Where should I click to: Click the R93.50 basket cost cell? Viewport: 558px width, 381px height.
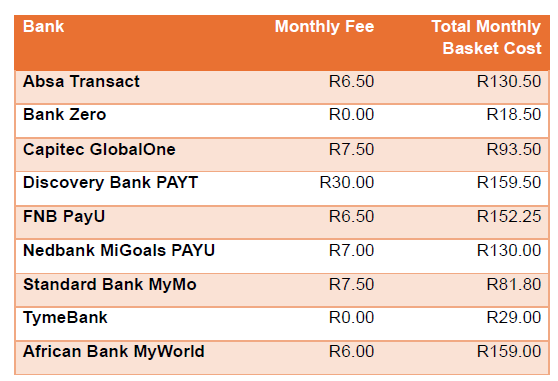[x=514, y=149]
